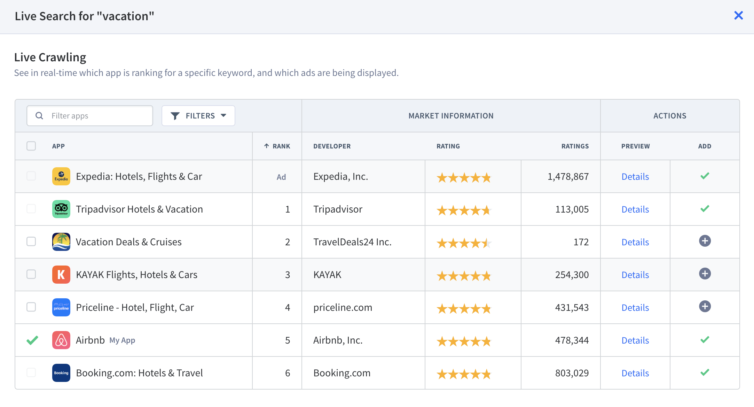Add Vacation Deals & Cruises with plus icon

(704, 242)
